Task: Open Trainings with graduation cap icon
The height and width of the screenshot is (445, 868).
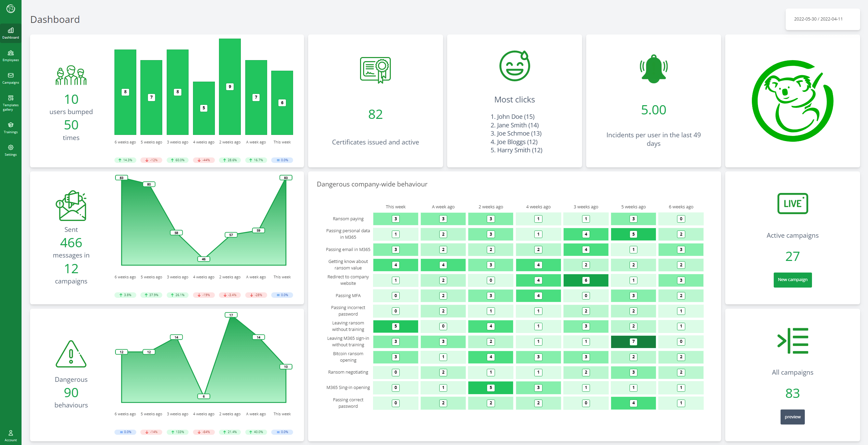Action: click(11, 125)
